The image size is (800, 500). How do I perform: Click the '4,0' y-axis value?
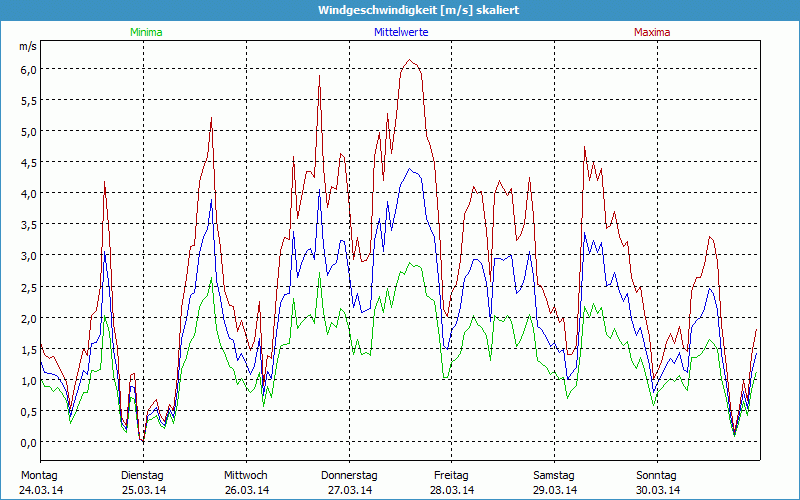[29, 194]
